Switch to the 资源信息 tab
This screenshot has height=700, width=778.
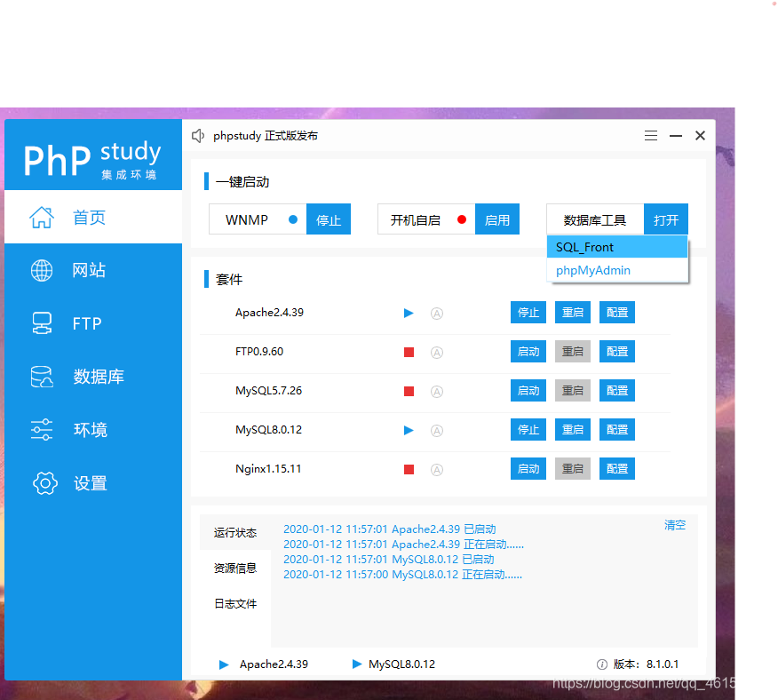[235, 568]
